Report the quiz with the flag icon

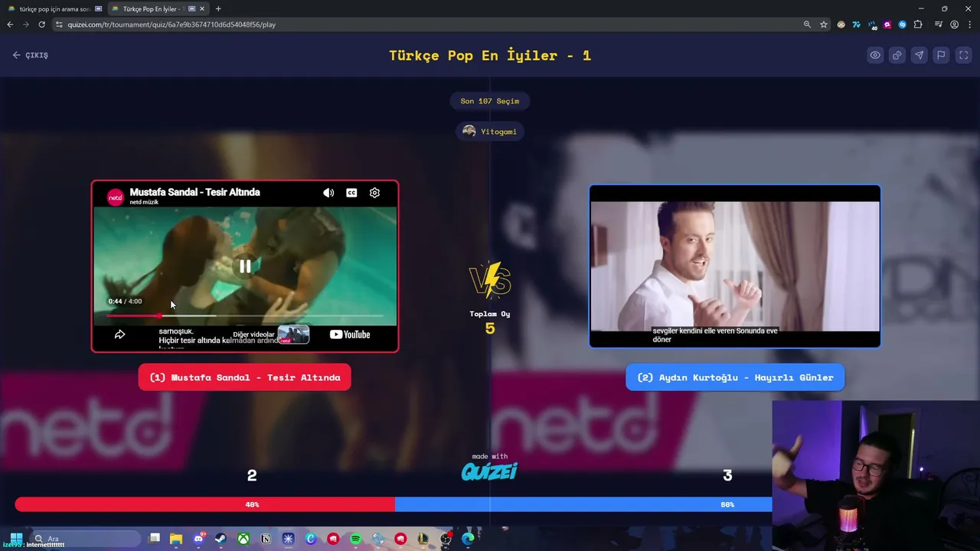pyautogui.click(x=942, y=55)
